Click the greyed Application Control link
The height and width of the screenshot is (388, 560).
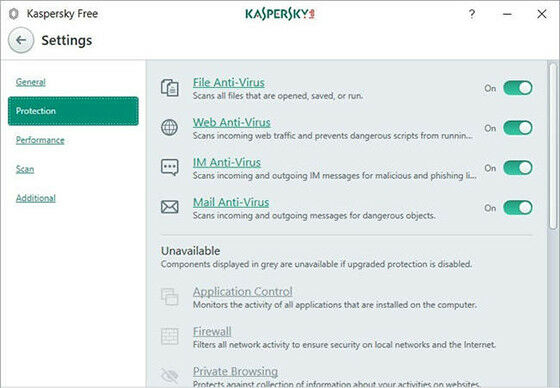[x=242, y=292]
